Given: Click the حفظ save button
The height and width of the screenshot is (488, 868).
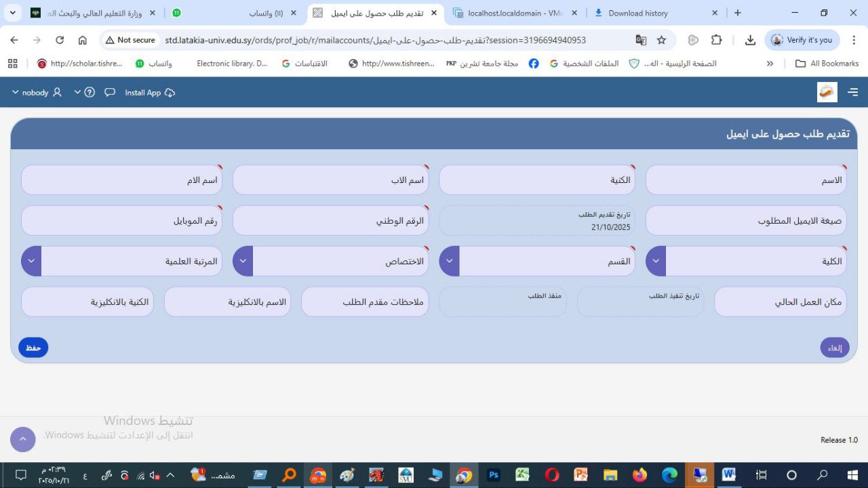Looking at the screenshot, I should click(33, 348).
